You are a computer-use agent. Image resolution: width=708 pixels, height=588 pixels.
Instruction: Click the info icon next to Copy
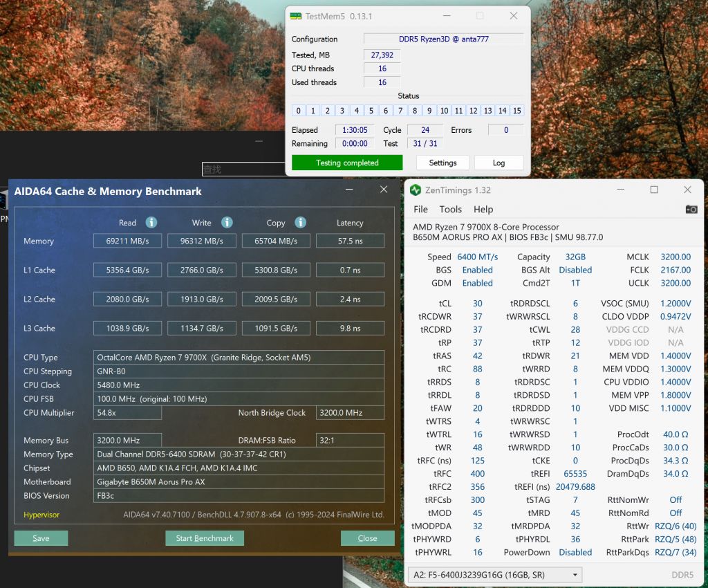[300, 222]
